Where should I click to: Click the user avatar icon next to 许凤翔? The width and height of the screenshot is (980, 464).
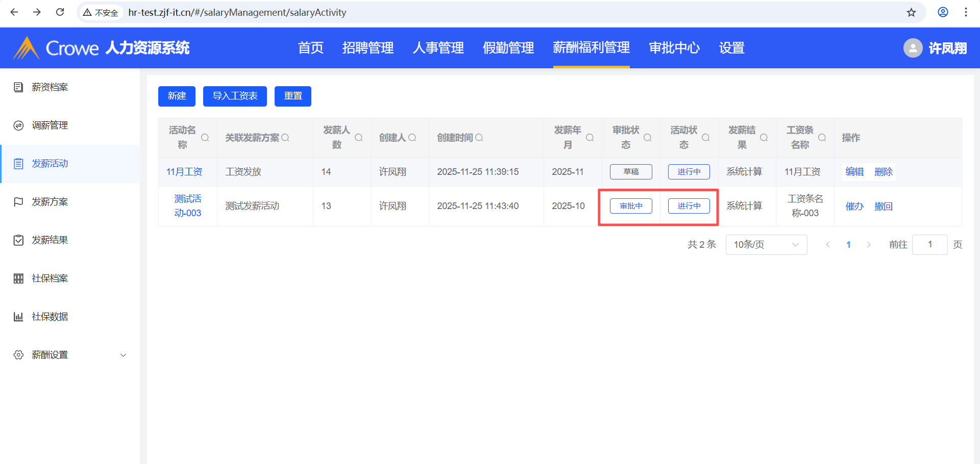[x=913, y=48]
